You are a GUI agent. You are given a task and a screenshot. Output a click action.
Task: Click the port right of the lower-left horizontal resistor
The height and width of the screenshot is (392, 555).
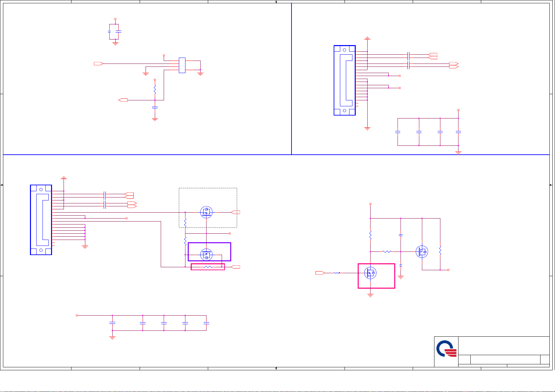[236, 267]
